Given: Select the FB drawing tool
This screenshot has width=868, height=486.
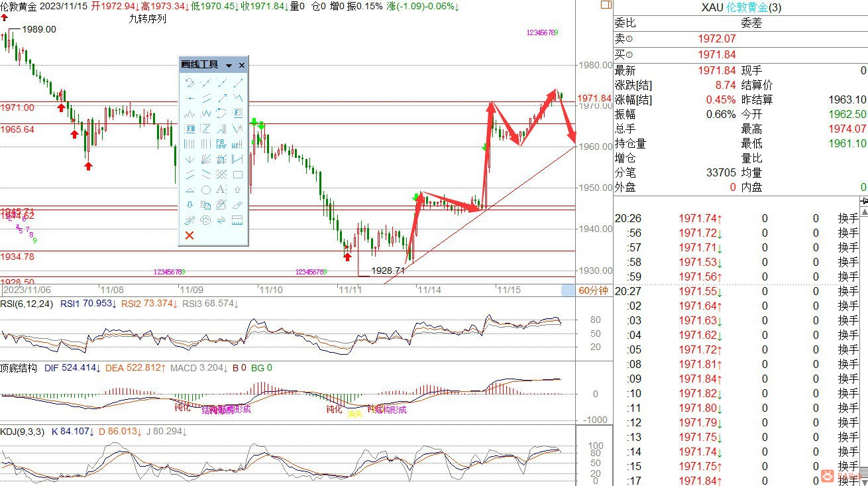Looking at the screenshot, I should tap(190, 129).
